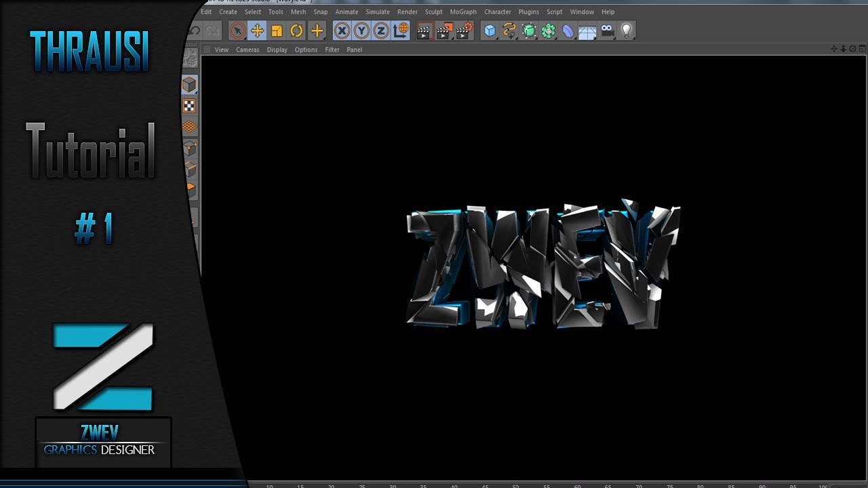Open the viewport Display menu

pyautogui.click(x=277, y=49)
